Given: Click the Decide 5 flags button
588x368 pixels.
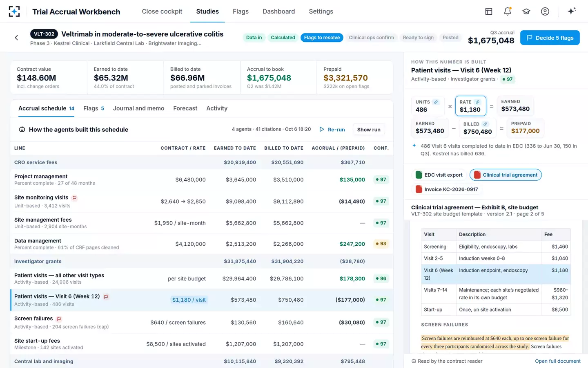Looking at the screenshot, I should click(550, 38).
